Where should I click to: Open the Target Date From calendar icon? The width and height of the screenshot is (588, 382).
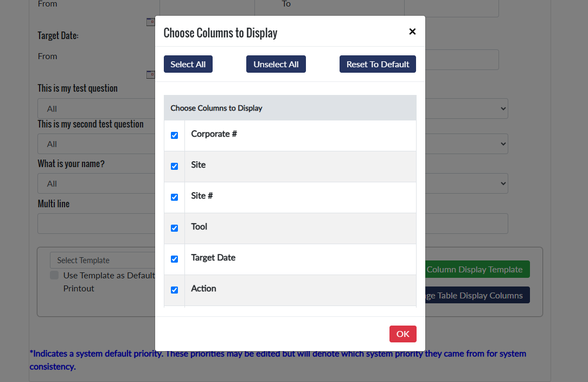[x=150, y=74]
